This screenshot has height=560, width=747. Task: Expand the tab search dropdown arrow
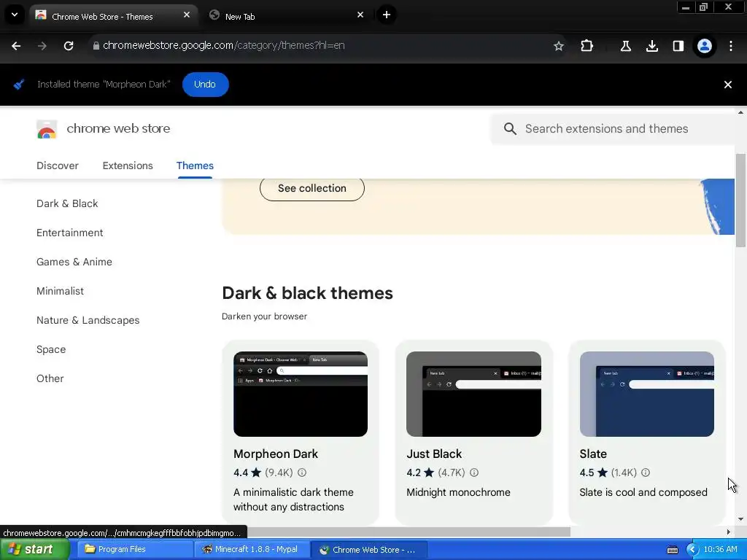pyautogui.click(x=15, y=15)
